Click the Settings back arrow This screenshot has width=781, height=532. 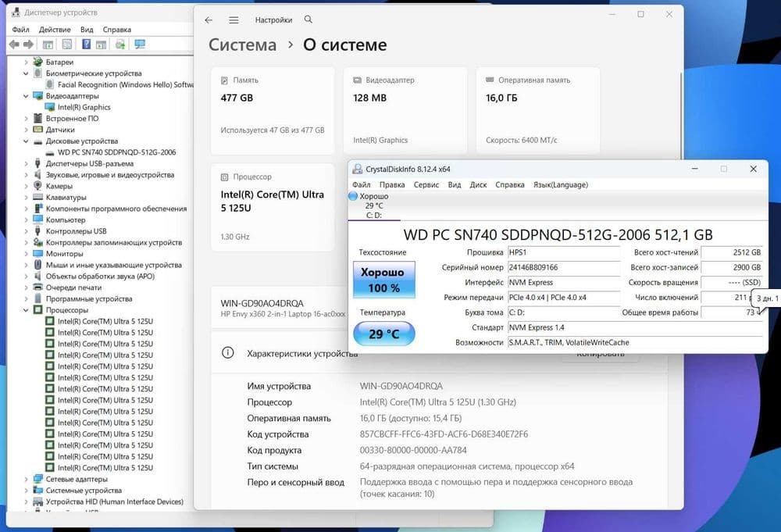coord(209,20)
